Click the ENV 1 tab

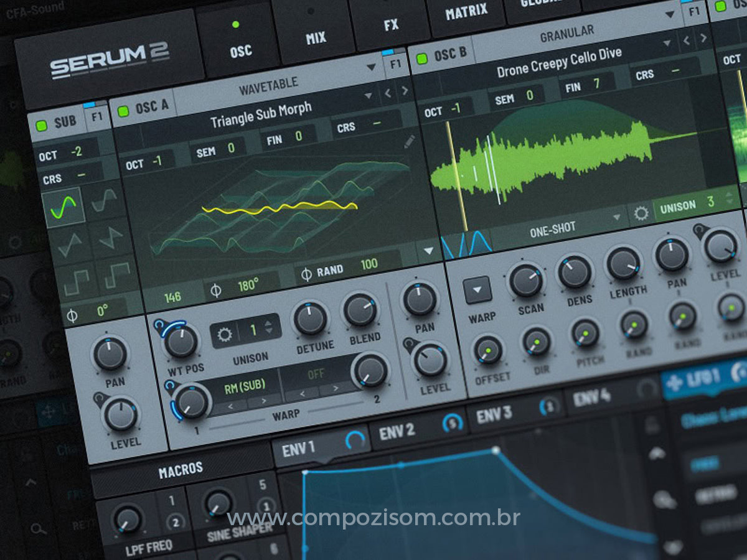[x=321, y=446]
